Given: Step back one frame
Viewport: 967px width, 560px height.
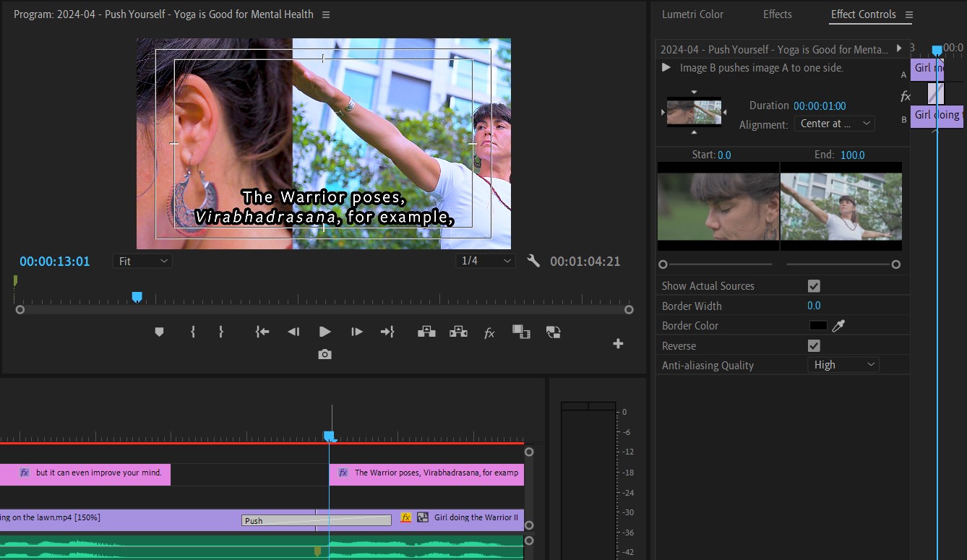Looking at the screenshot, I should pos(293,332).
